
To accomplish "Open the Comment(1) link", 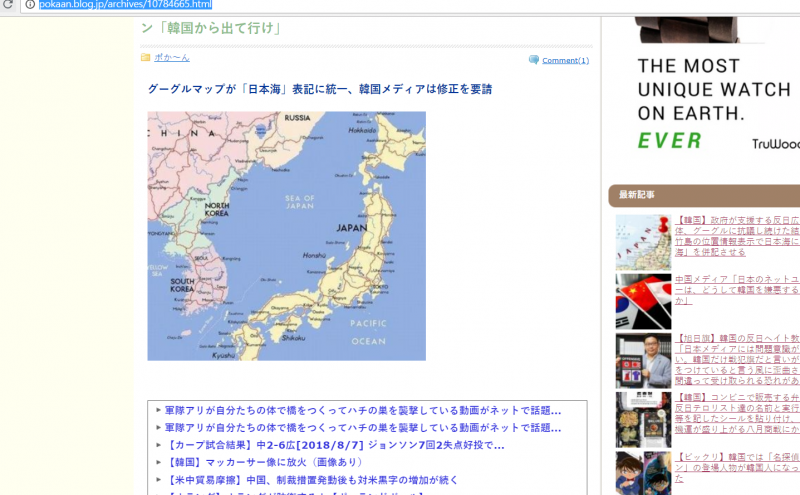I will coord(565,60).
